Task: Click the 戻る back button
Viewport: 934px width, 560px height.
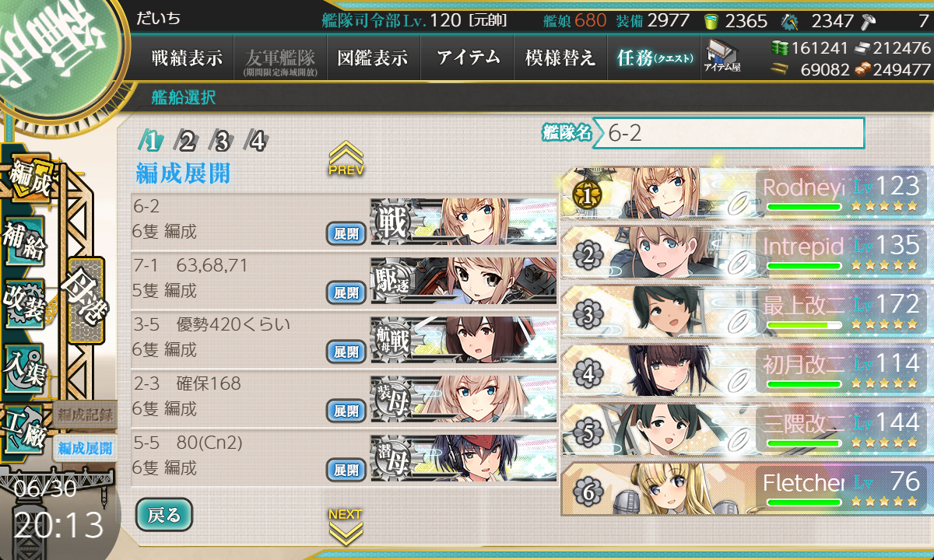Action: coord(163,514)
